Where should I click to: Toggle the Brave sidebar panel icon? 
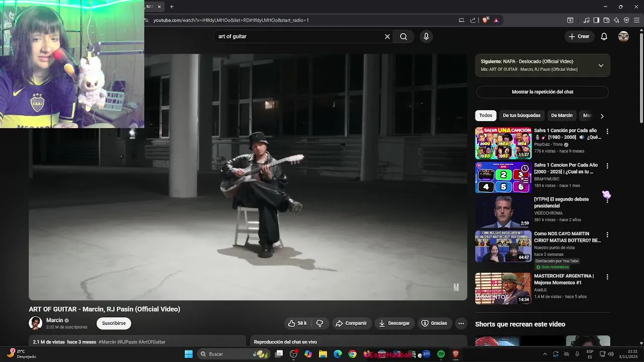point(596,20)
